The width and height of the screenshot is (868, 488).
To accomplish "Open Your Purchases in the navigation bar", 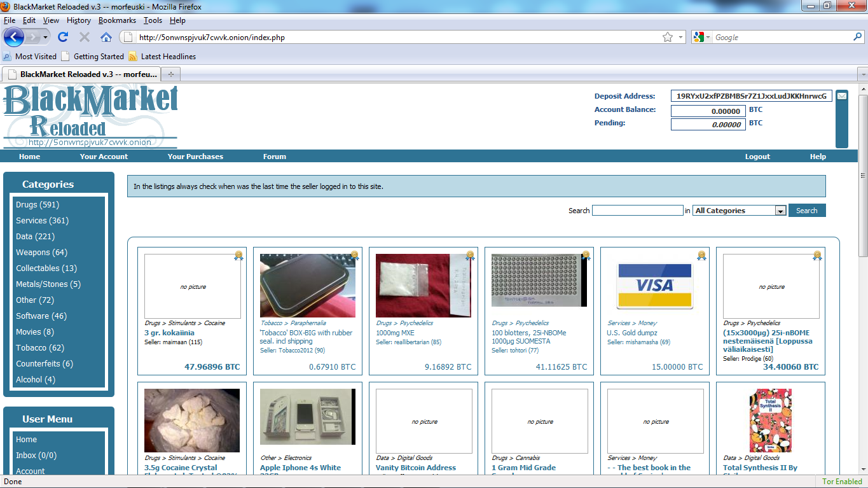I will tap(195, 157).
